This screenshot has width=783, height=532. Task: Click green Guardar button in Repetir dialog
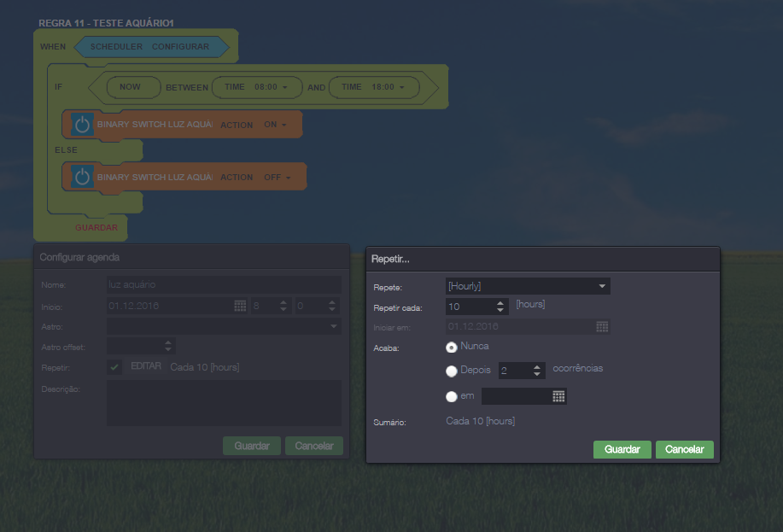point(622,449)
